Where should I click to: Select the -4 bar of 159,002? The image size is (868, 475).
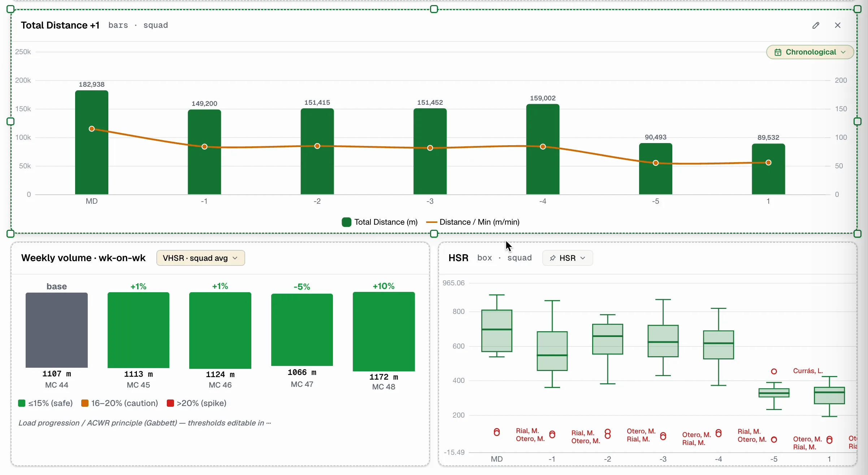(x=543, y=149)
